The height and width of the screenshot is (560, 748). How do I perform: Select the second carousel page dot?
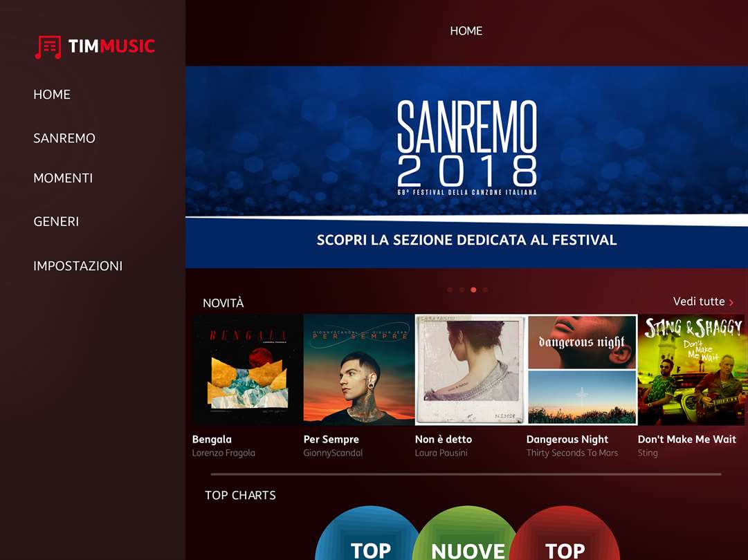tap(462, 290)
